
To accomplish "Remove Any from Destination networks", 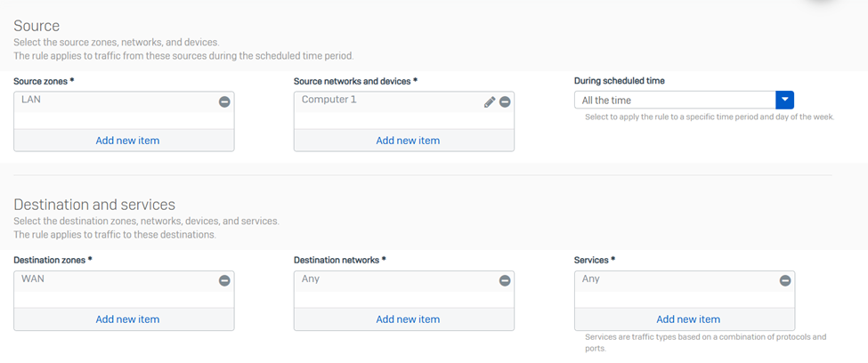I will pos(505,280).
